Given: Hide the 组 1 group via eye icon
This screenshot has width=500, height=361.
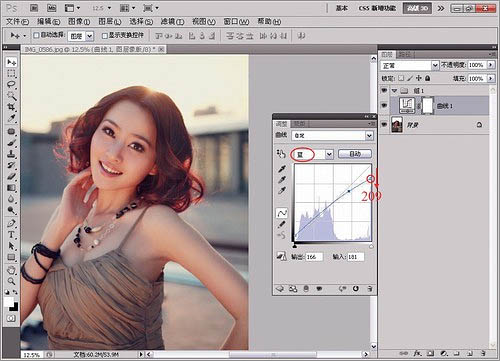Looking at the screenshot, I should pyautogui.click(x=384, y=90).
